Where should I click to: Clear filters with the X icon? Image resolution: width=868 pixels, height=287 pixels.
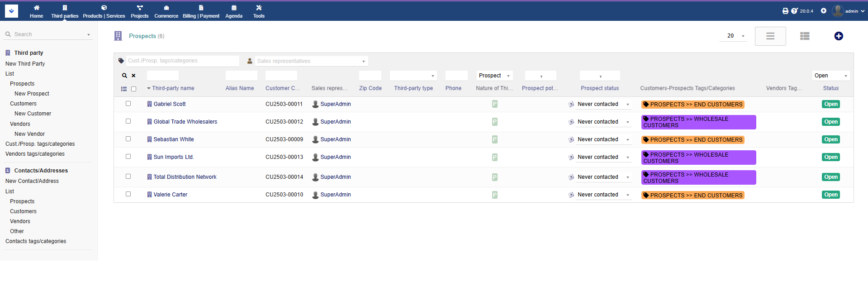tap(133, 76)
